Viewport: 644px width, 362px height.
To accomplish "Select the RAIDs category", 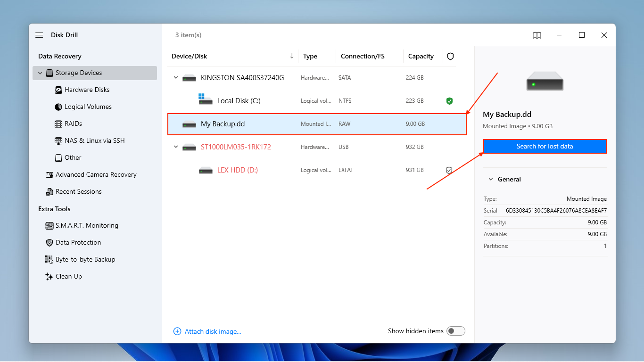I will [74, 123].
